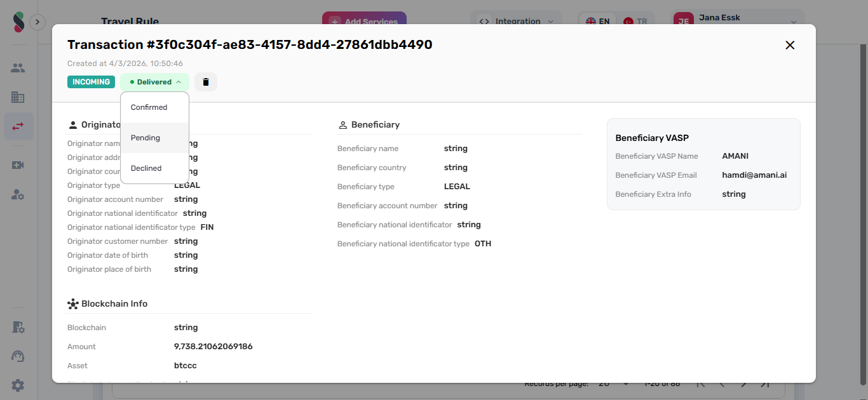Click Beneficiary country string value
Screen dimensions: 868x400
click(456, 168)
